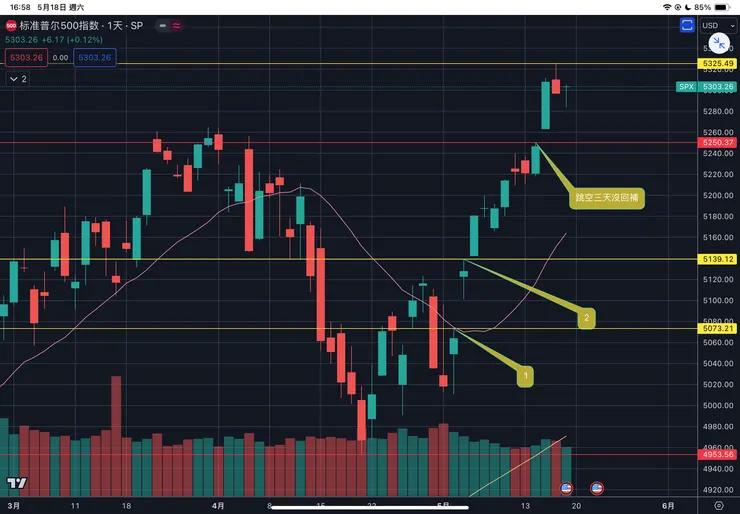Tap the red 500 index symbol logo
This screenshot has width=740, height=514.
(x=11, y=25)
